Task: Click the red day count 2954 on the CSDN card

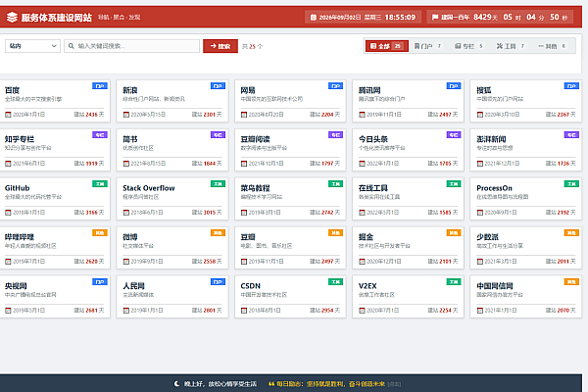Action: [327, 311]
